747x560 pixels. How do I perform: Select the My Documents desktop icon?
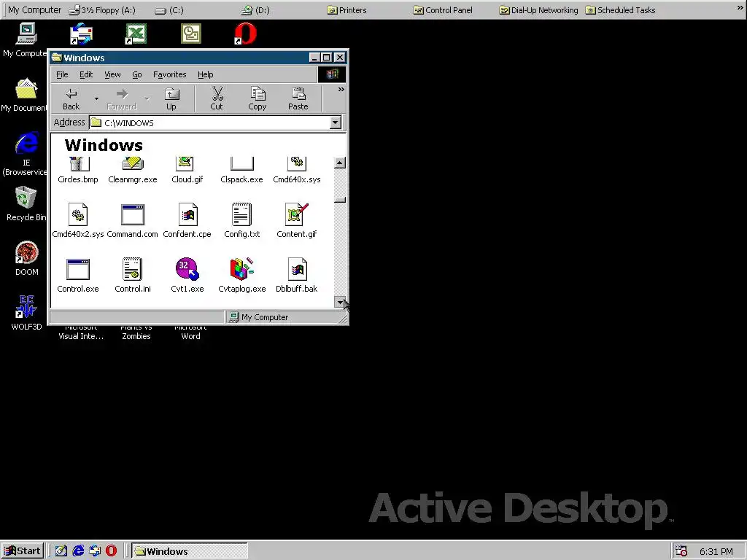pyautogui.click(x=25, y=95)
